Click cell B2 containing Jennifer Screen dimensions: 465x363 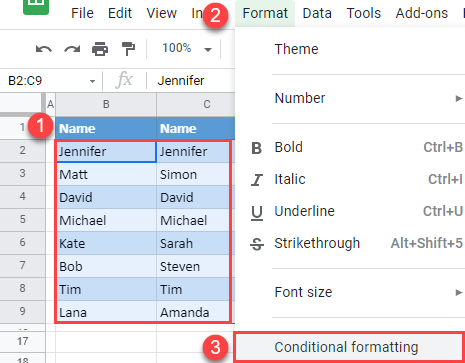(x=106, y=151)
